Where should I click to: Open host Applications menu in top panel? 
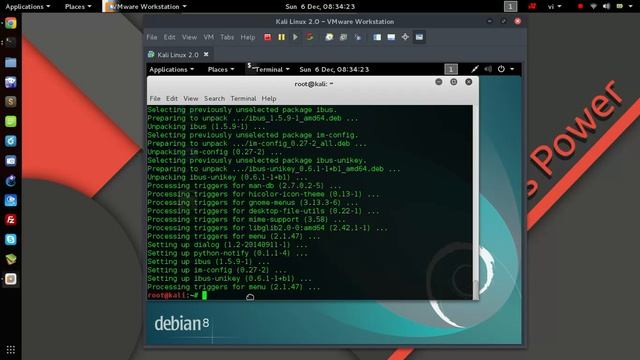(27, 7)
